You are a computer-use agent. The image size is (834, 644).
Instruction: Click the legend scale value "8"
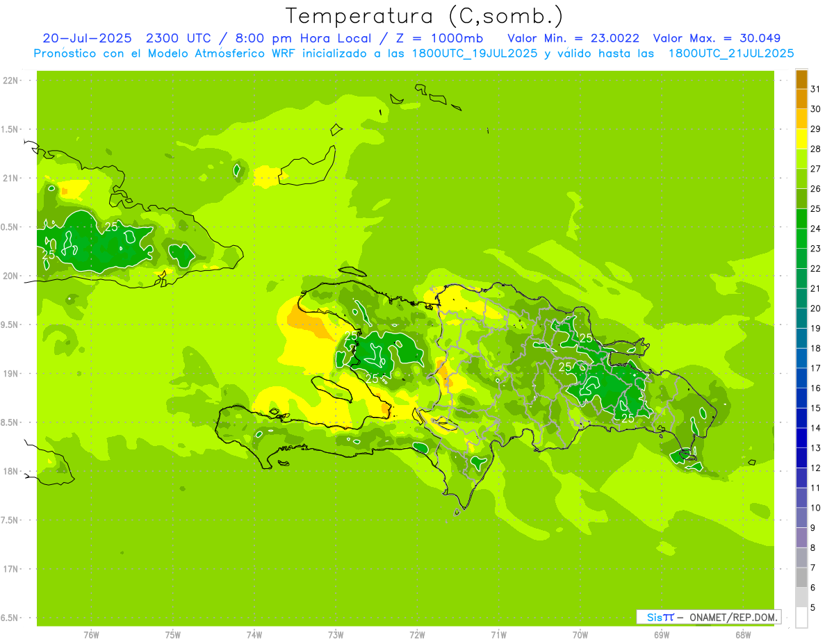click(813, 548)
